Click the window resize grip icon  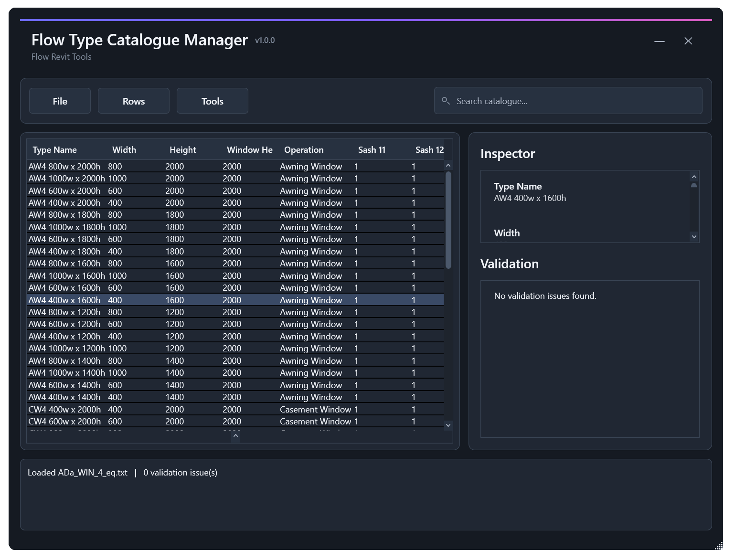click(x=719, y=546)
